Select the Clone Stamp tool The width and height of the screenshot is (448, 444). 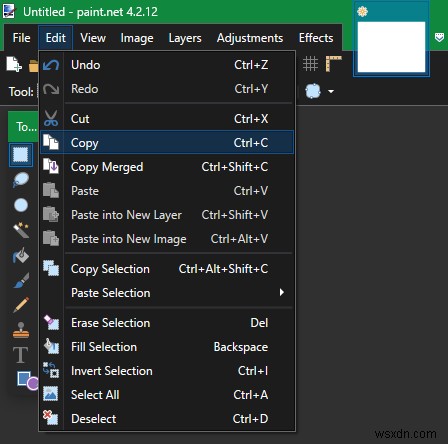[x=21, y=330]
